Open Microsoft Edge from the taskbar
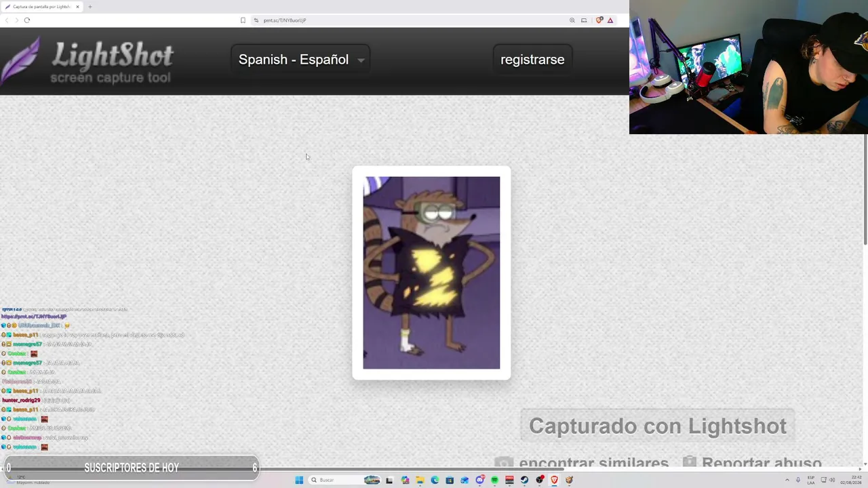The width and height of the screenshot is (868, 488). [435, 480]
